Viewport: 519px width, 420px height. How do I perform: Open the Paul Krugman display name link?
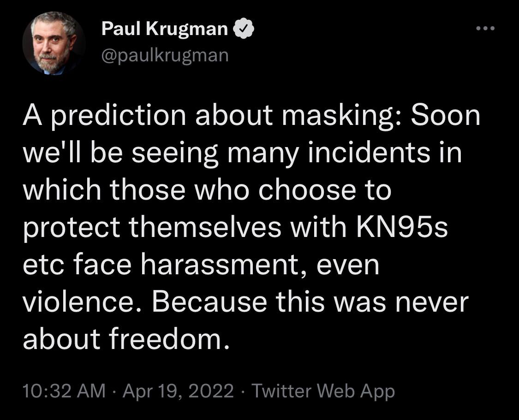point(165,29)
